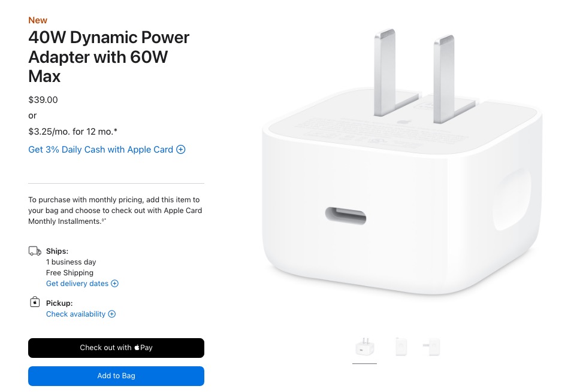
Task: Click the large power adapter product image
Action: tap(403, 162)
